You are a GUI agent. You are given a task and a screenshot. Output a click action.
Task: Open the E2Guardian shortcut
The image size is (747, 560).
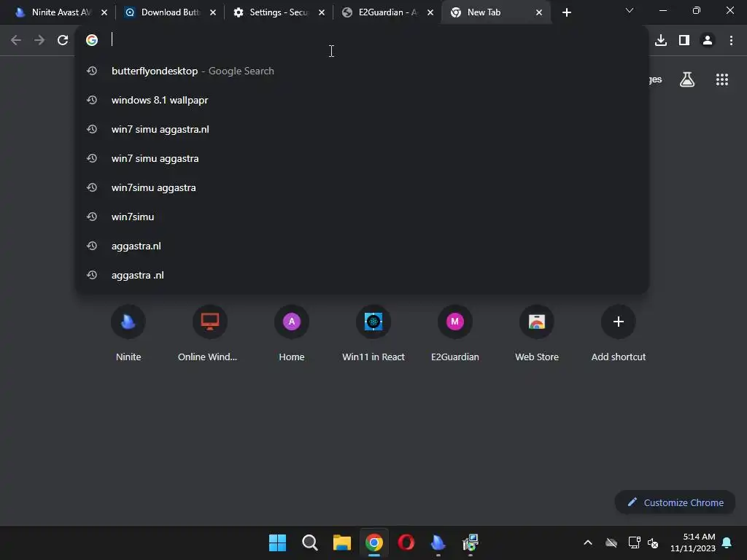click(455, 332)
